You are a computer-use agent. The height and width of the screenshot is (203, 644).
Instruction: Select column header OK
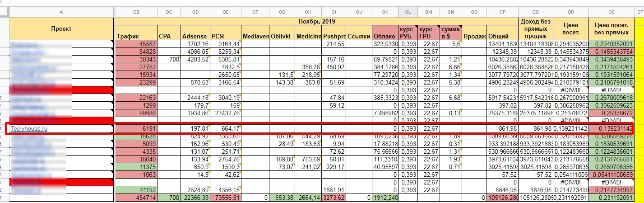[386, 12]
